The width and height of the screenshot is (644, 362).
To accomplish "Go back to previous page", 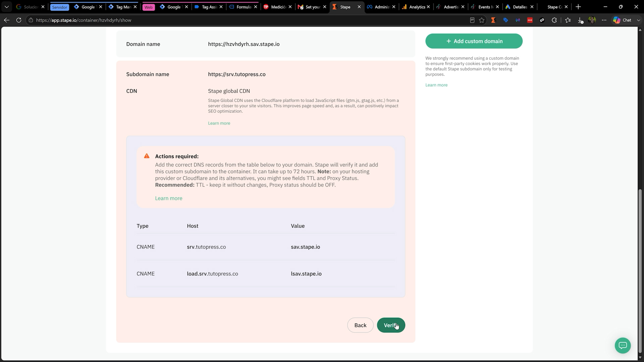I will (7, 20).
